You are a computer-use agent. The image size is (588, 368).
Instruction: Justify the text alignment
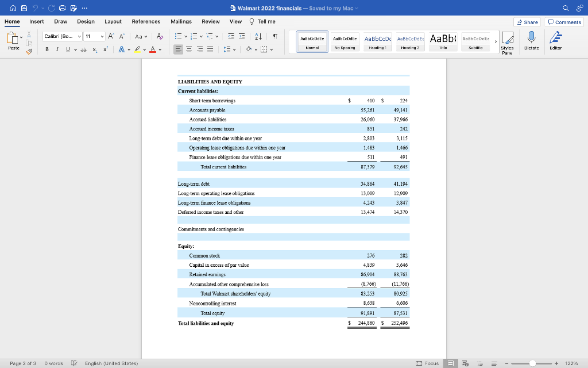(210, 49)
